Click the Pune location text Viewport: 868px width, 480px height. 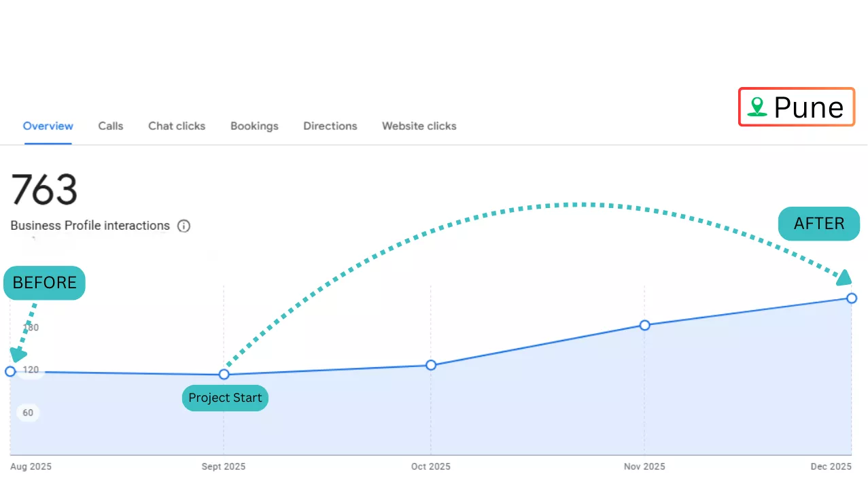(808, 107)
